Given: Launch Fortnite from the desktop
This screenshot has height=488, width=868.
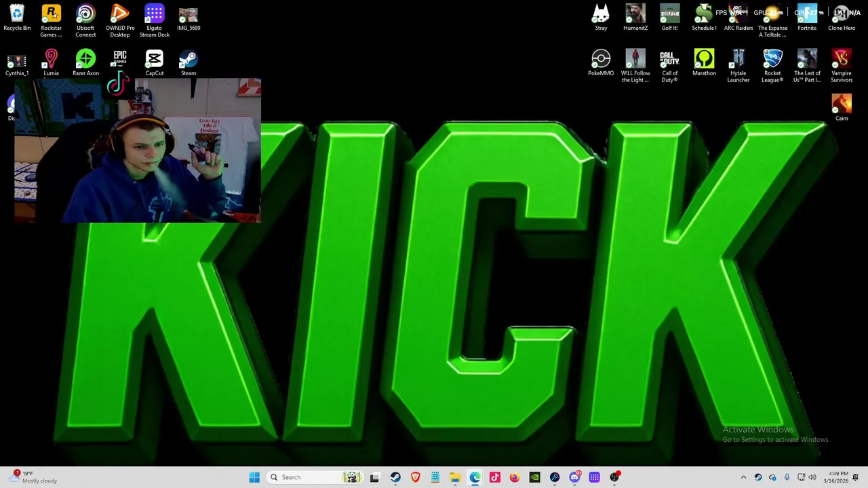Looking at the screenshot, I should 807,18.
